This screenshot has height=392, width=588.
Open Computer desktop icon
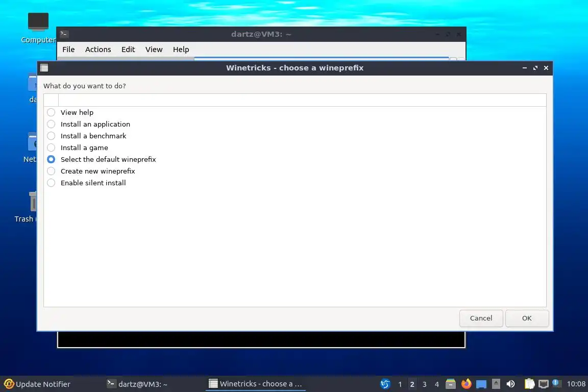point(38,28)
